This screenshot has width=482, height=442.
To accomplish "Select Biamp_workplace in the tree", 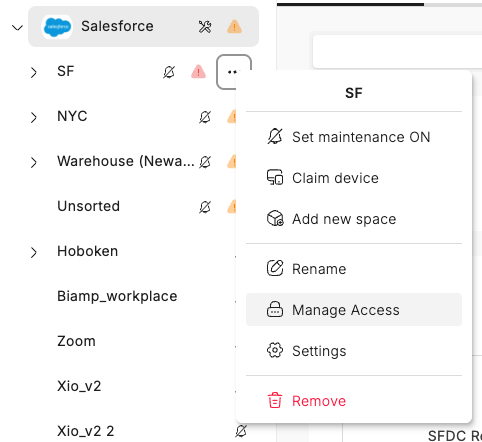I will (x=117, y=296).
